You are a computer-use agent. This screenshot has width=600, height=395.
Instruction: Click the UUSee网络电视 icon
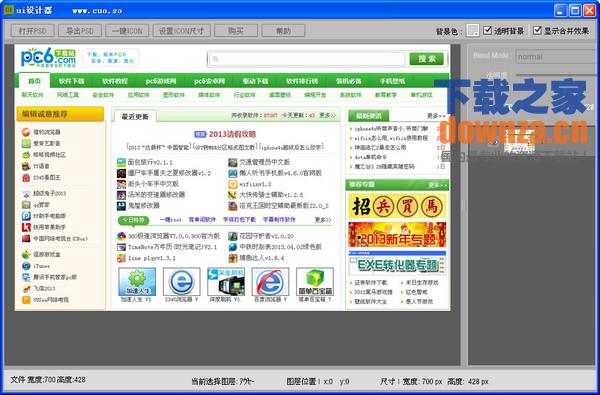coord(26,300)
